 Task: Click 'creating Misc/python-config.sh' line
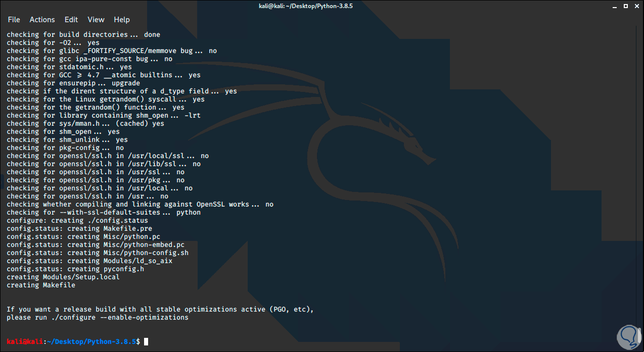pyautogui.click(x=98, y=253)
